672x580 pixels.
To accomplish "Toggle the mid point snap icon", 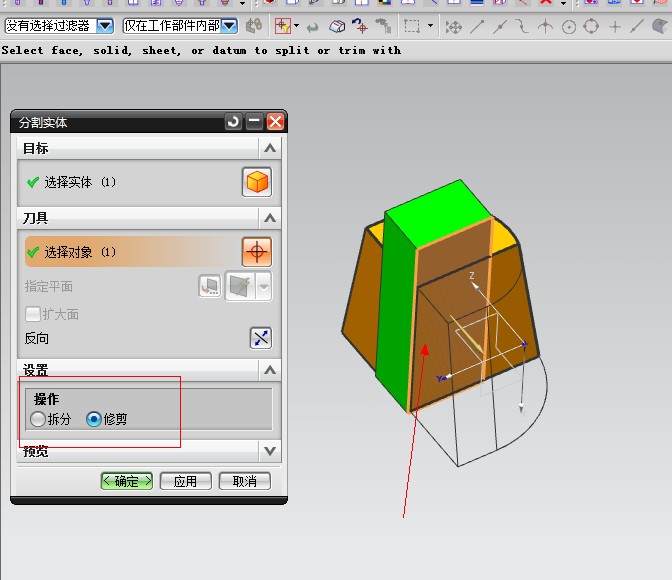I will pos(500,27).
